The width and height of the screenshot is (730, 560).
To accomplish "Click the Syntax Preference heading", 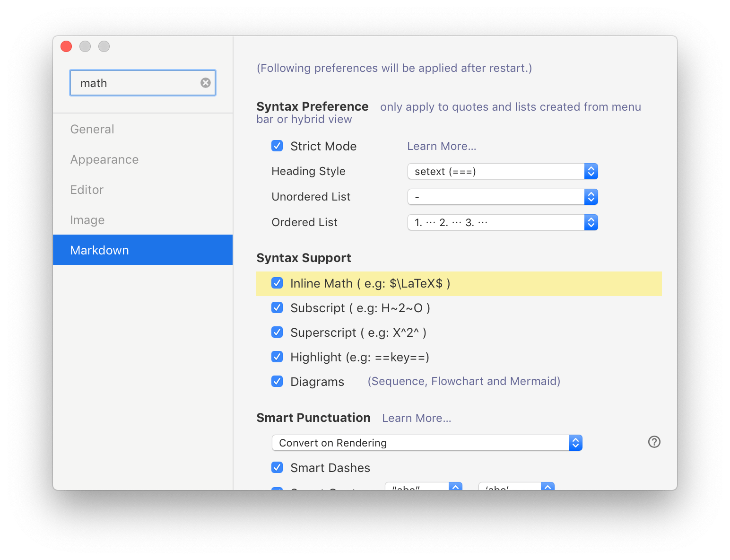I will pos(313,106).
